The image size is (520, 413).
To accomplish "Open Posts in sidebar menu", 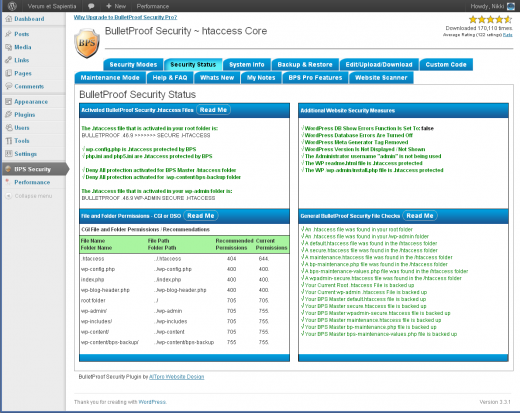I will tap(22, 34).
